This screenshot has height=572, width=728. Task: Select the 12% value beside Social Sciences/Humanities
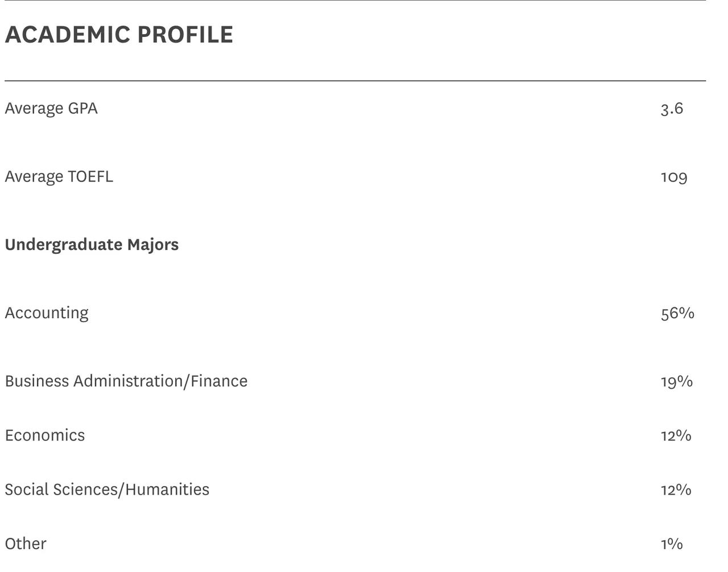[676, 489]
